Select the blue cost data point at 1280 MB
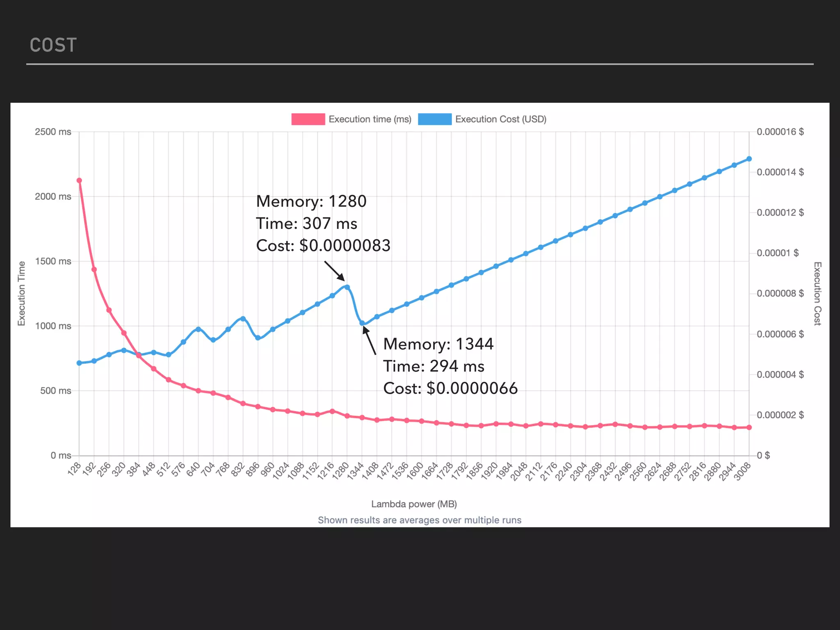The image size is (840, 630). click(x=347, y=287)
